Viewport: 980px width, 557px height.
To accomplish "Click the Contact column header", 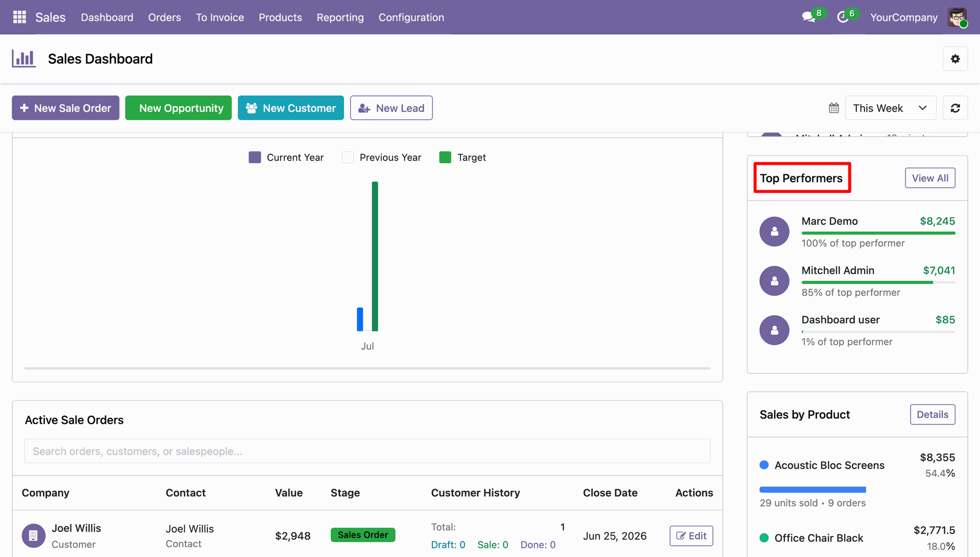I will 186,493.
